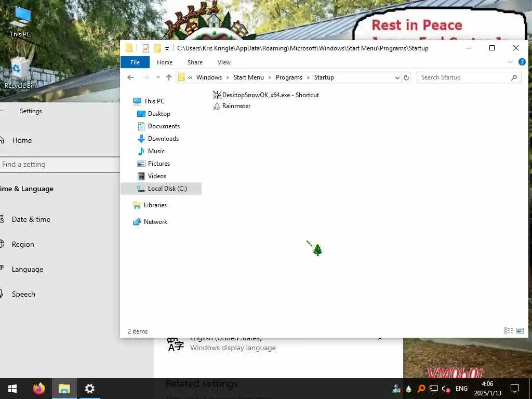This screenshot has height=399, width=532.
Task: Select the Rainmeter shortcut file
Action: (x=231, y=106)
